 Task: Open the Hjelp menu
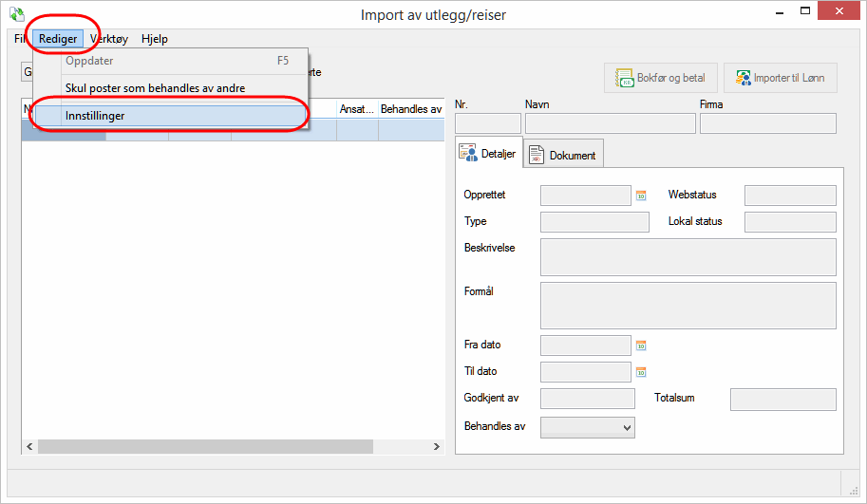(x=154, y=39)
